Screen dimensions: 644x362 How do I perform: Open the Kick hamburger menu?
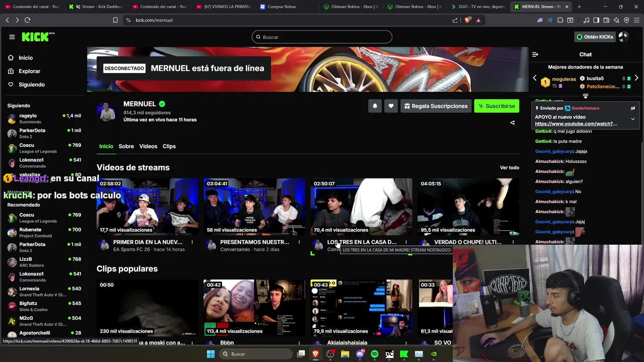(x=12, y=37)
